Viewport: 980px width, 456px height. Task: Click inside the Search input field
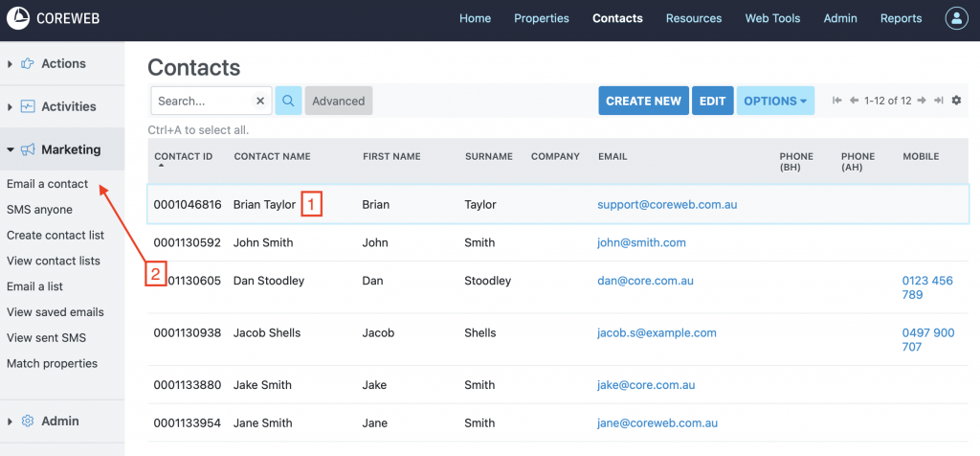pos(201,101)
